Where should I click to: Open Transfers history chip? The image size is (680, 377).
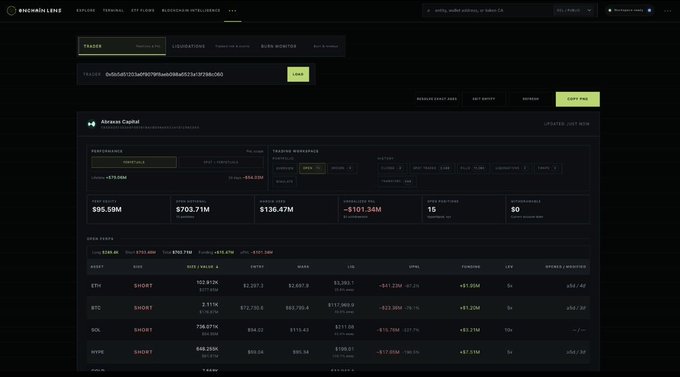pyautogui.click(x=396, y=181)
